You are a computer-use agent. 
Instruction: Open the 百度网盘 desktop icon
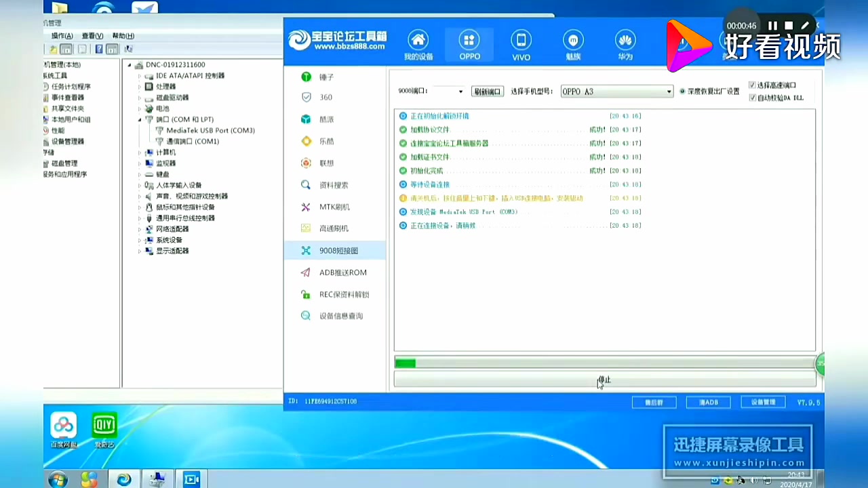point(64,430)
